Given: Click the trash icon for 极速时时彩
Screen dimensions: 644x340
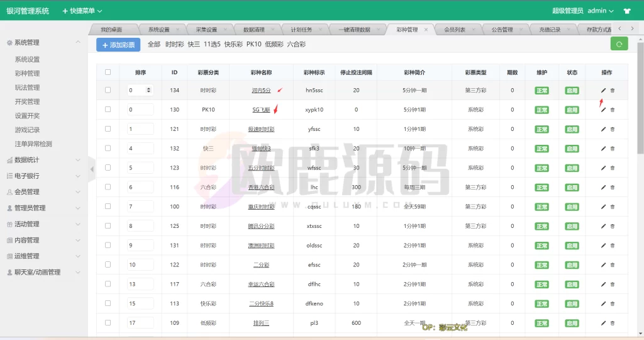Looking at the screenshot, I should point(613,129).
